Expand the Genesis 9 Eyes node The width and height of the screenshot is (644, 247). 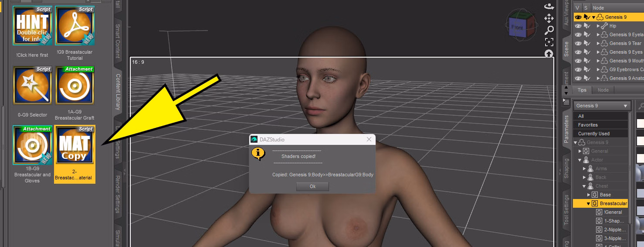(x=598, y=52)
